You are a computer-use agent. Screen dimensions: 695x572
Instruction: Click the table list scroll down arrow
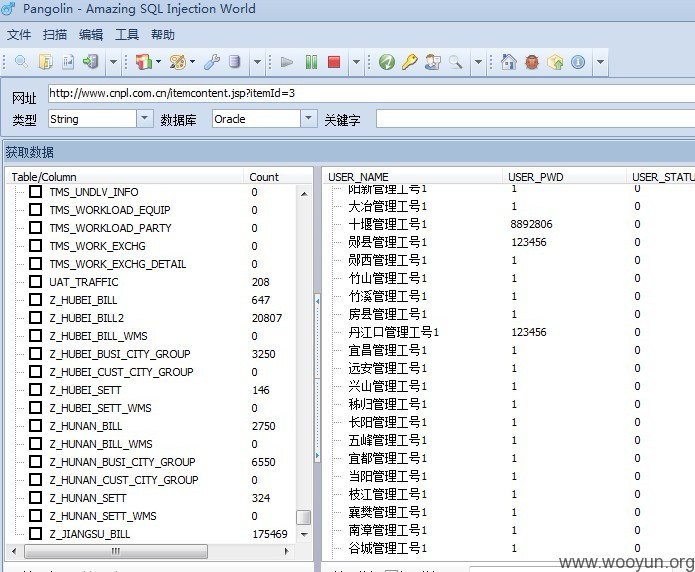304,534
